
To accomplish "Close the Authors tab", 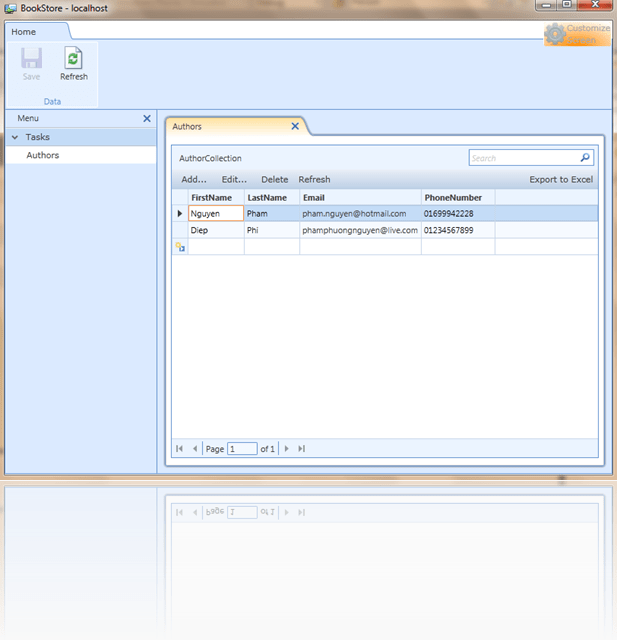I will 295,126.
